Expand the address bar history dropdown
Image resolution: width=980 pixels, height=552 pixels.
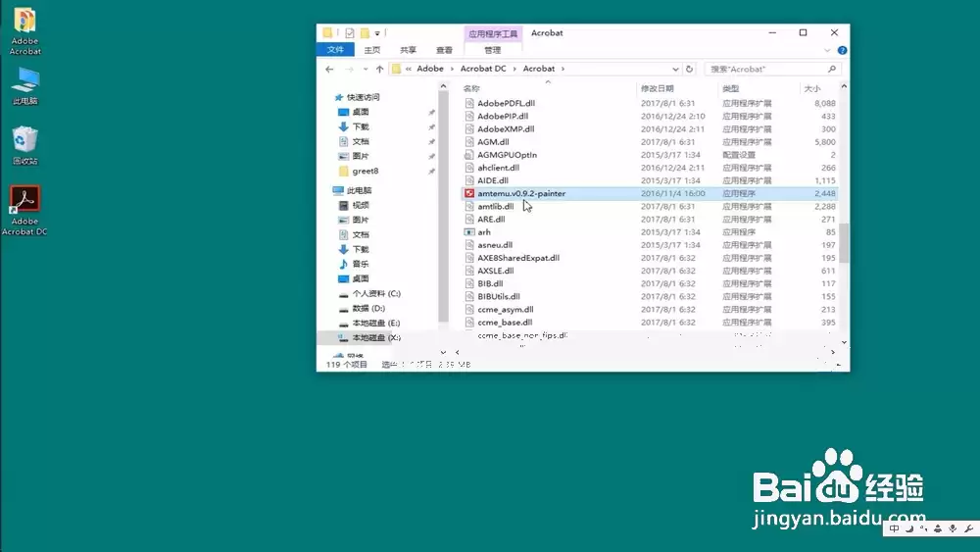click(675, 70)
